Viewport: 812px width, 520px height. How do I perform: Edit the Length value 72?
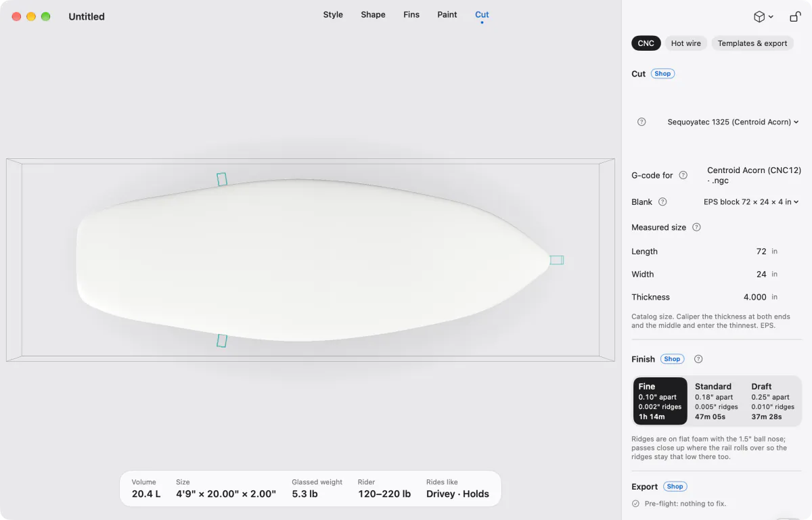coord(761,252)
